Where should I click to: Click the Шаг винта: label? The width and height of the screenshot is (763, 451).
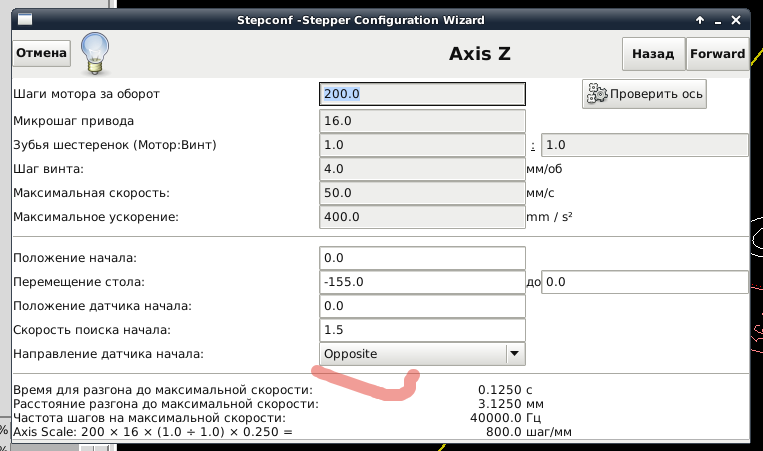coord(48,169)
